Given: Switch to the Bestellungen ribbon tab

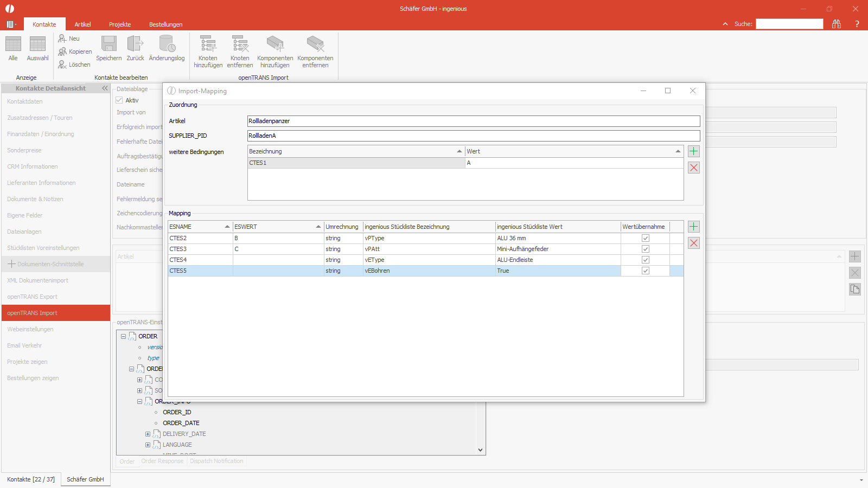Looking at the screenshot, I should (x=166, y=24).
